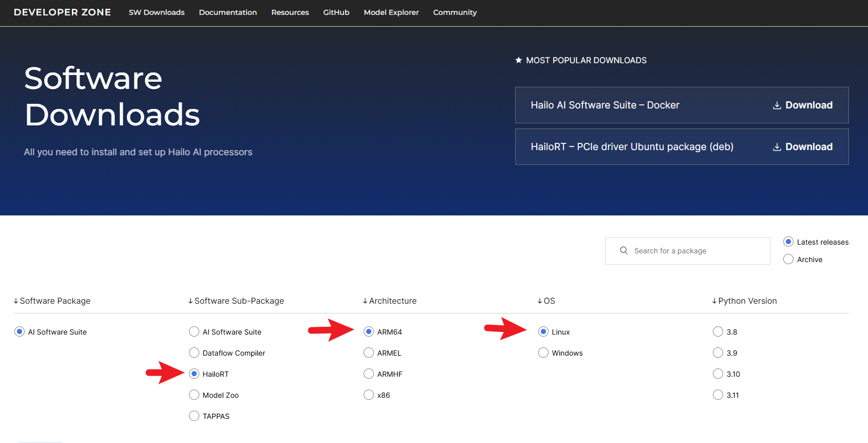Choose ARM64 architecture
The height and width of the screenshot is (443, 868).
point(369,331)
